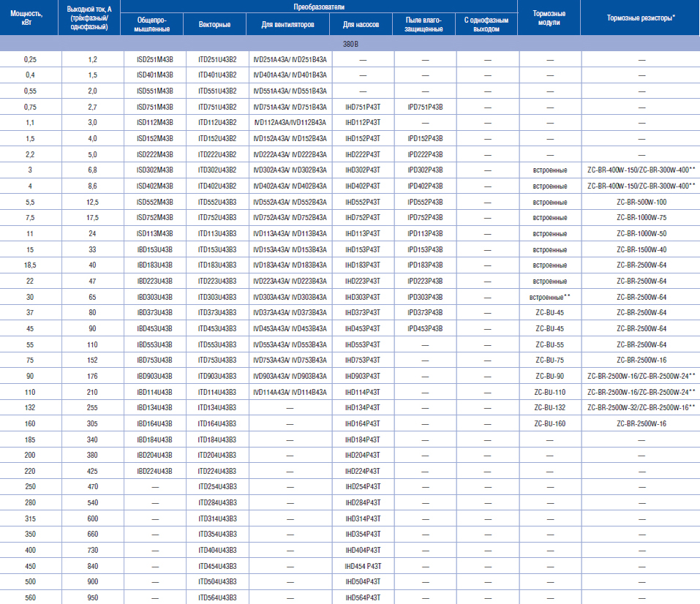Click current value 600
This screenshot has height=604, width=700.
92,518
